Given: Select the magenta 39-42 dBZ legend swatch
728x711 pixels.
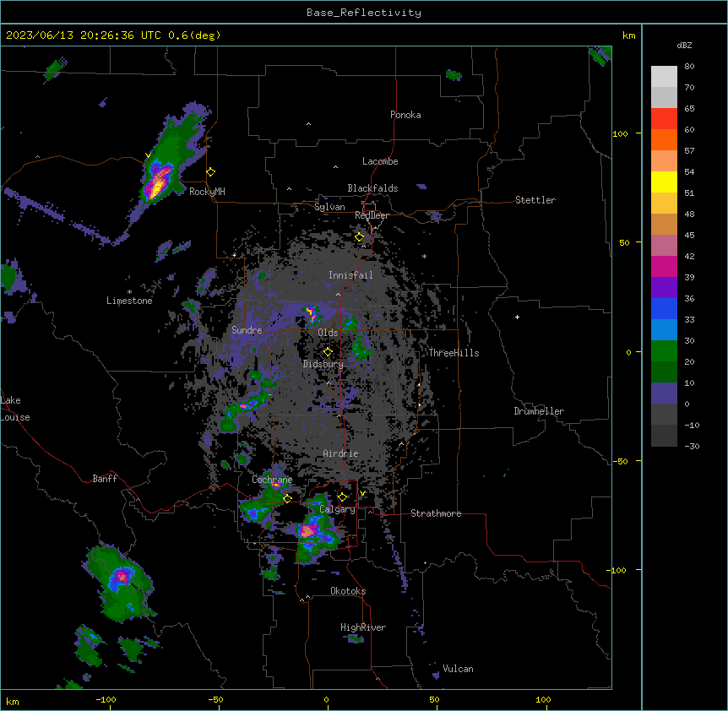Looking at the screenshot, I should pyautogui.click(x=664, y=266).
